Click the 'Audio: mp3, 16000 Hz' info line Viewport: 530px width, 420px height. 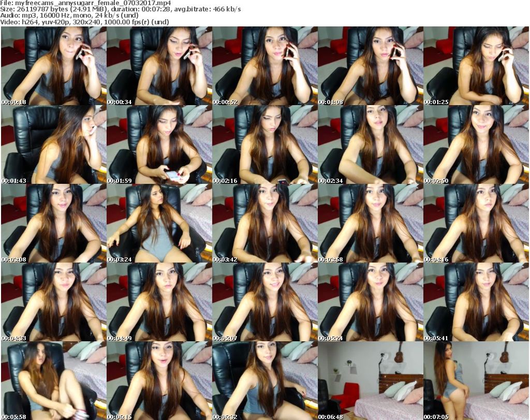point(69,16)
